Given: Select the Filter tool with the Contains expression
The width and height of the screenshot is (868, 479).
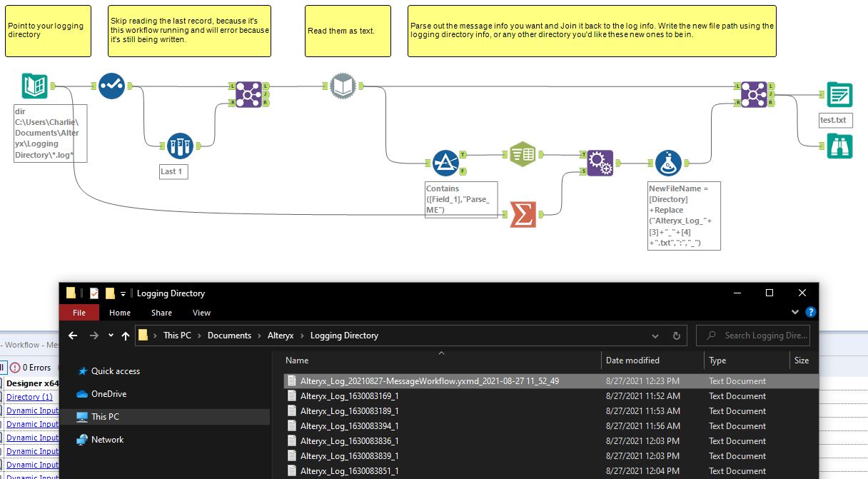Looking at the screenshot, I should point(446,163).
